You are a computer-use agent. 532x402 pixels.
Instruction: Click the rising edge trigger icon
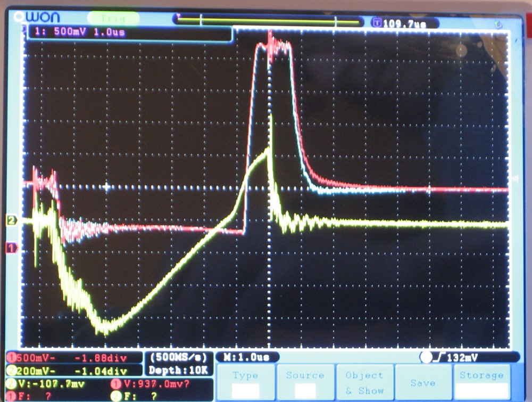click(440, 357)
